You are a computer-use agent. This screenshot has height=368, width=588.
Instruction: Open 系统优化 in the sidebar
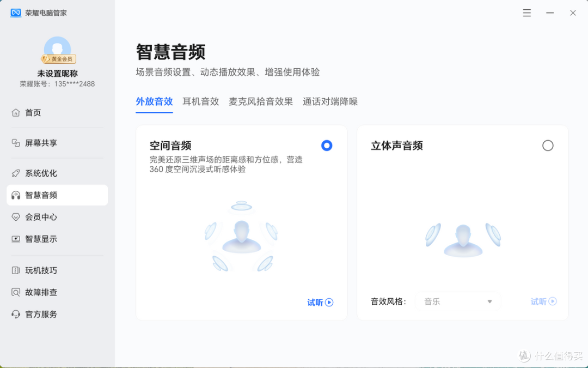tap(57, 173)
